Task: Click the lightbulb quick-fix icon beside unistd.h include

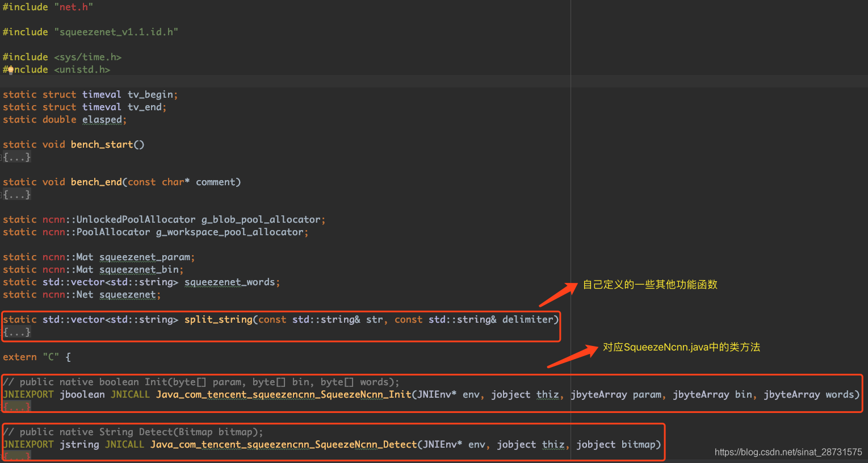Action: [x=10, y=70]
